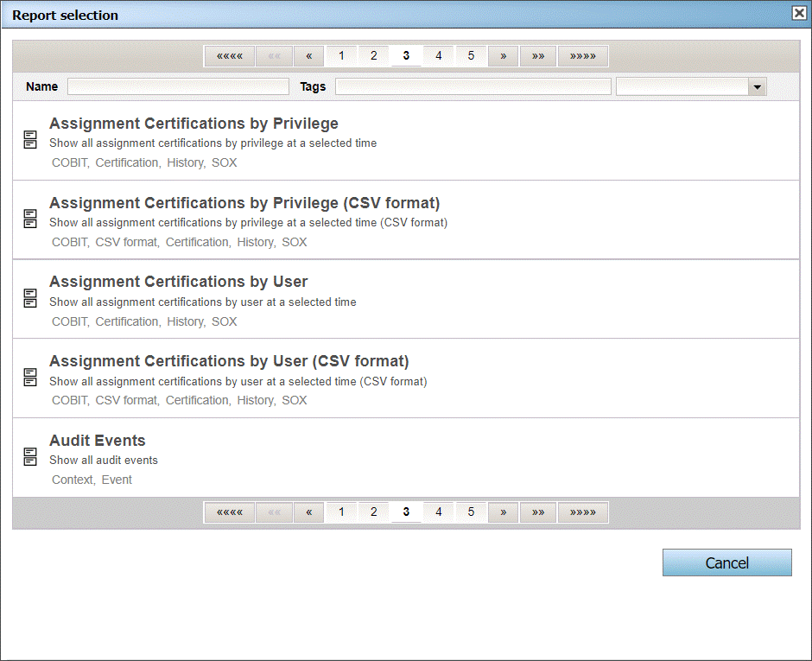Switch to page 4 in top pager
812x661 pixels.
pyautogui.click(x=439, y=56)
